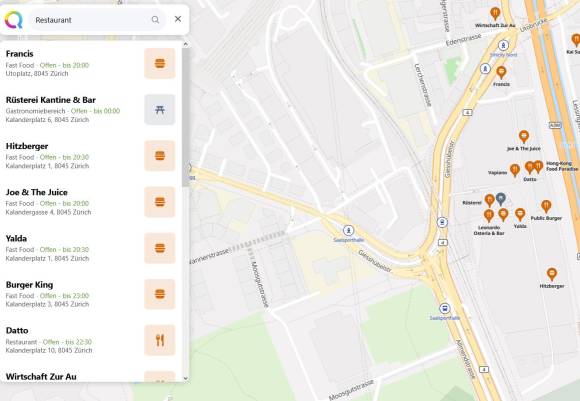Click the Saalsporthalle train stop icon
The image size is (580, 401).
(348, 230)
